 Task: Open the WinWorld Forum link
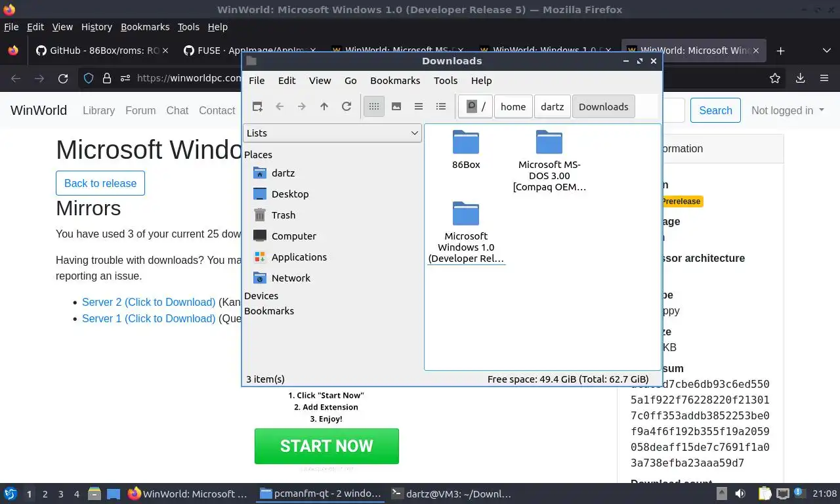tap(140, 110)
